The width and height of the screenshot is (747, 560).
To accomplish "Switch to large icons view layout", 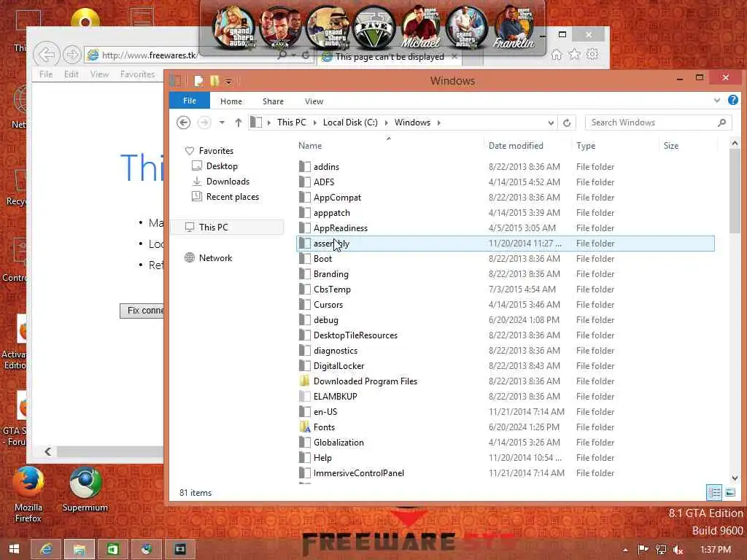I will pos(729,492).
